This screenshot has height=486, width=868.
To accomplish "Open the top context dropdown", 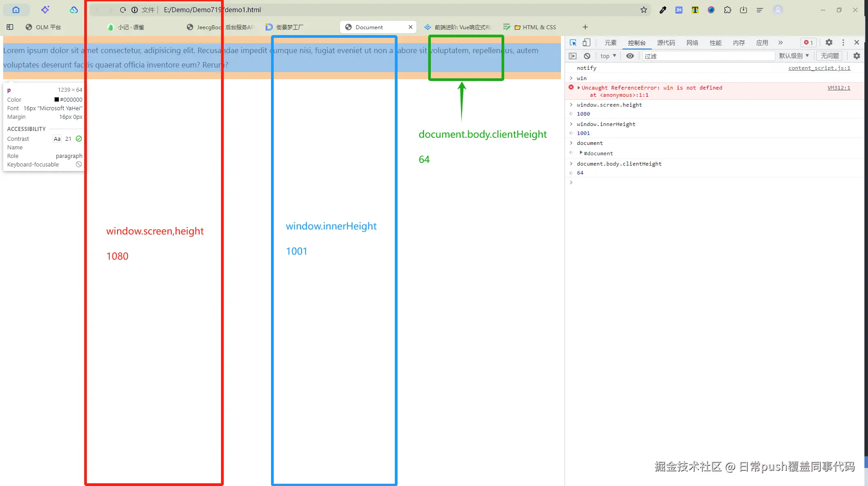I will point(608,56).
